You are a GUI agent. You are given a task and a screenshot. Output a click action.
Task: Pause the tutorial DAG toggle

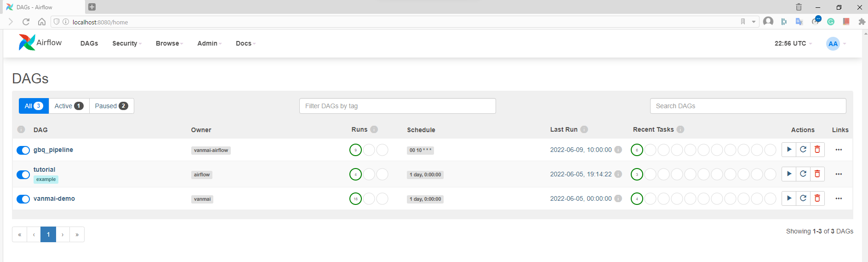23,175
